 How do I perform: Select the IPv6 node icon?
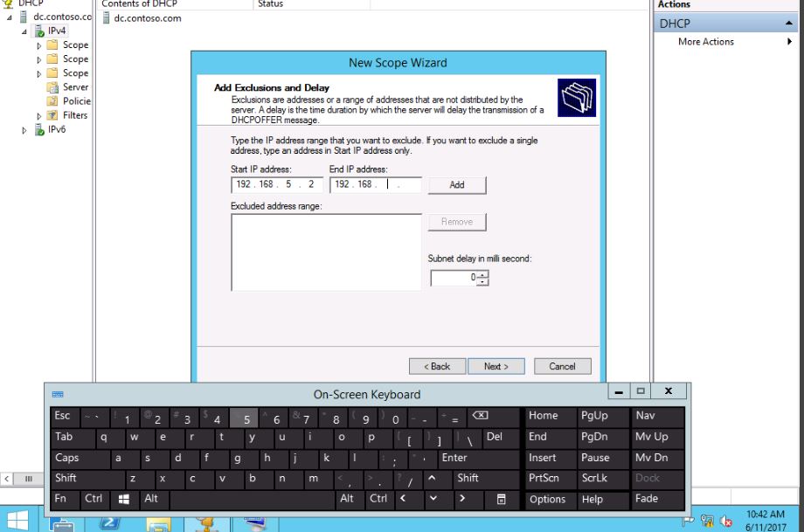[x=39, y=129]
